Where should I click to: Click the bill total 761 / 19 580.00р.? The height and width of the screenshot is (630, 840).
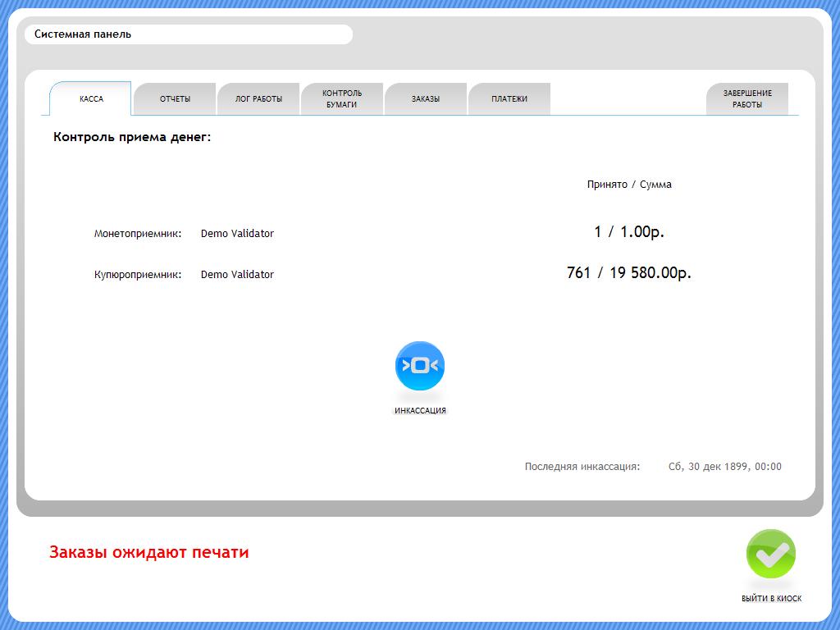coord(629,273)
